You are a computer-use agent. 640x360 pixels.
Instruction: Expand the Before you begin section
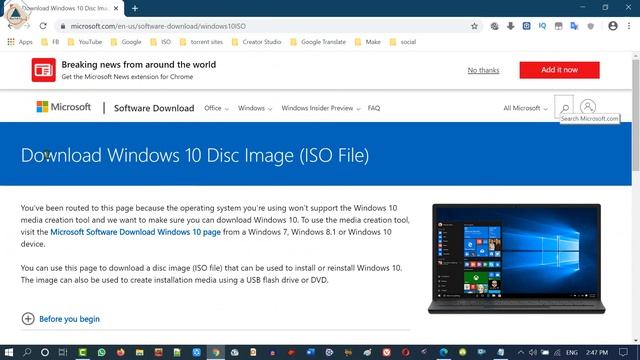pyautogui.click(x=60, y=319)
